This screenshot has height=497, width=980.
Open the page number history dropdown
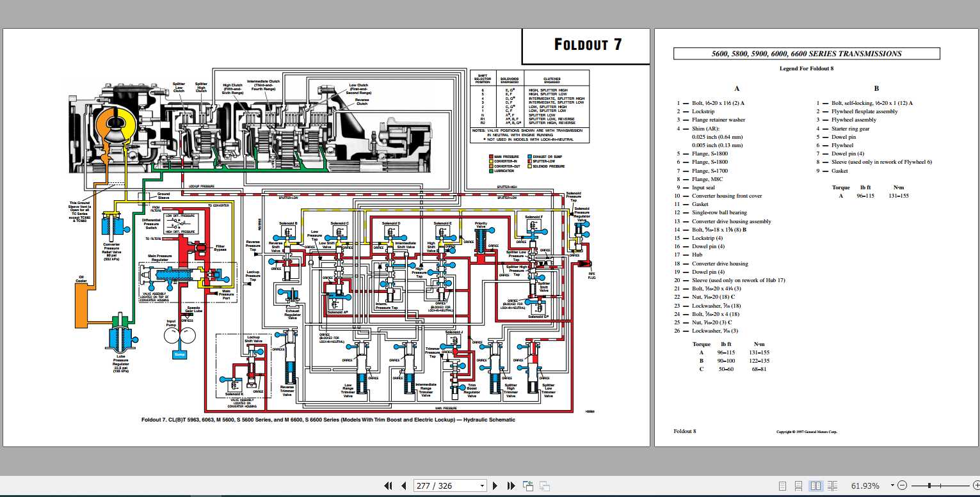pyautogui.click(x=481, y=485)
